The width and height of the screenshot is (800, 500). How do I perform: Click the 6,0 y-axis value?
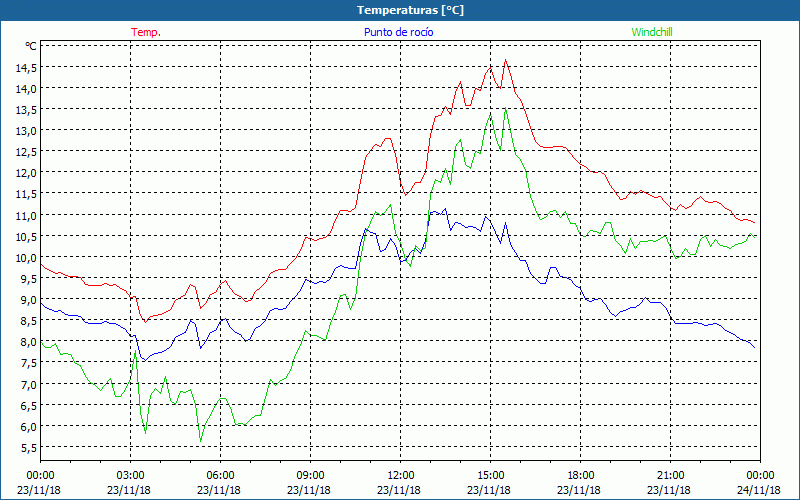[30, 427]
